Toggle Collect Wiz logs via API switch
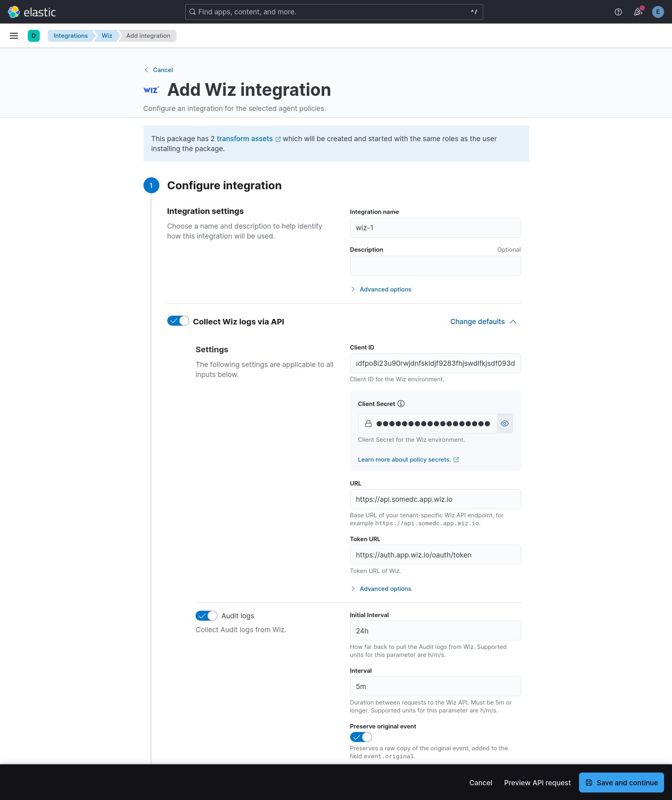 (x=178, y=321)
